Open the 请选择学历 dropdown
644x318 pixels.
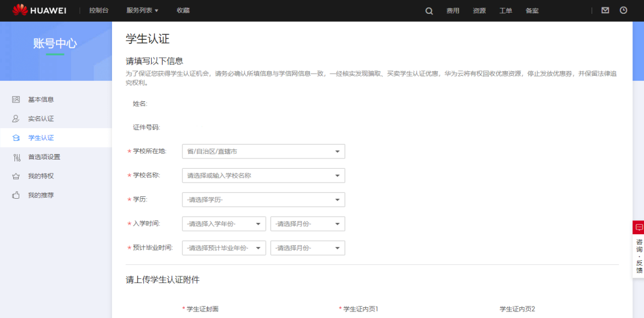(x=263, y=200)
